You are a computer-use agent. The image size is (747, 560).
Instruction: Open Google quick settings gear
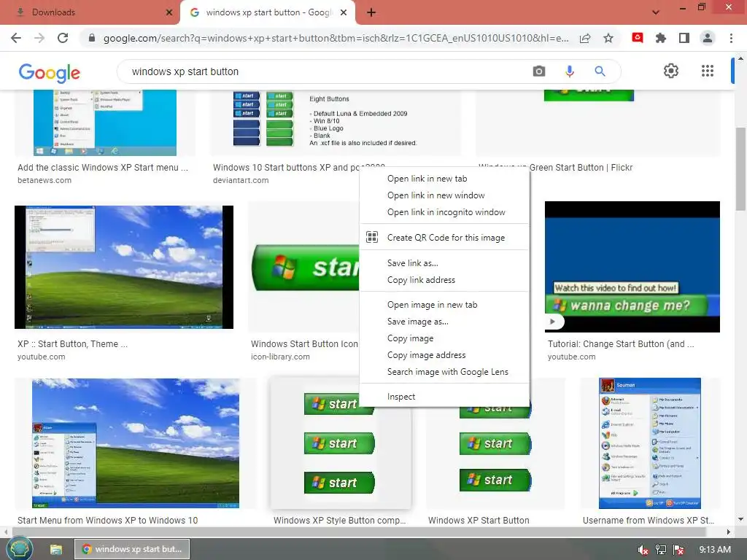[671, 71]
